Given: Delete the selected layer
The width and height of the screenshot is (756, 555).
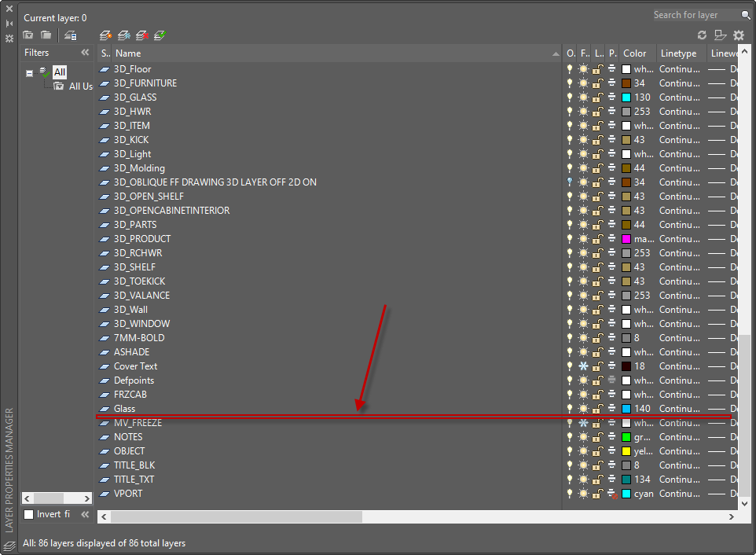Looking at the screenshot, I should 141,35.
